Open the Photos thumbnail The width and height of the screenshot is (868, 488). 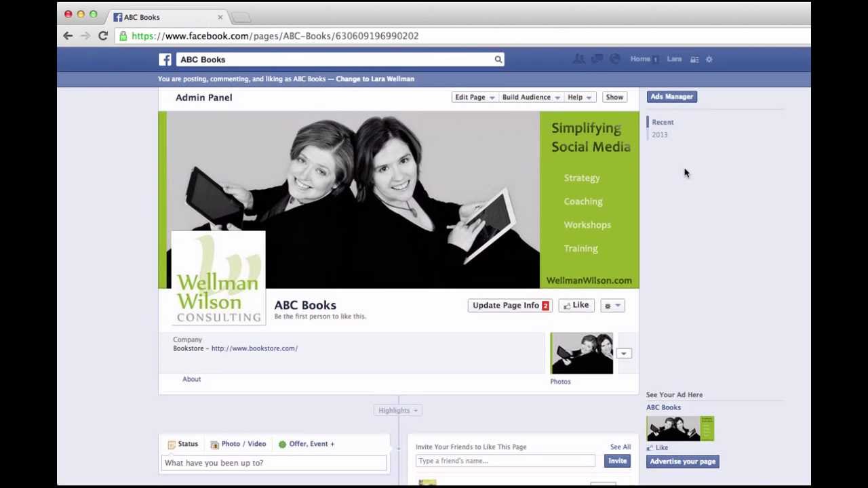coord(582,353)
